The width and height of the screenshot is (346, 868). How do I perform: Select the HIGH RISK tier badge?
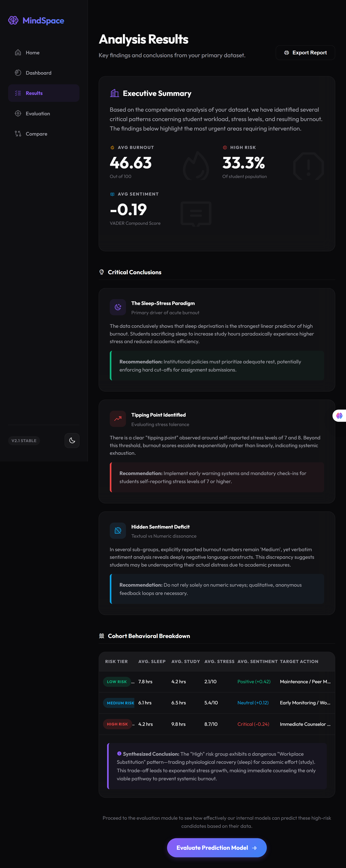(x=117, y=724)
